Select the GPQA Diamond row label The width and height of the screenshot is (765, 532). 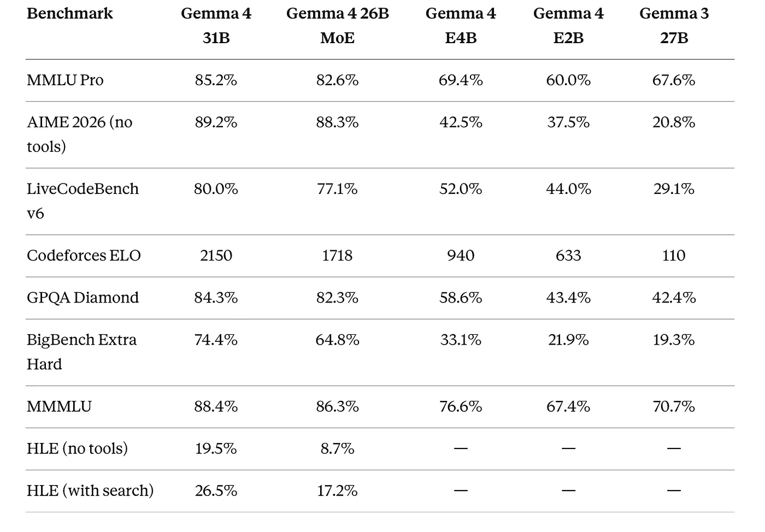[x=83, y=298]
